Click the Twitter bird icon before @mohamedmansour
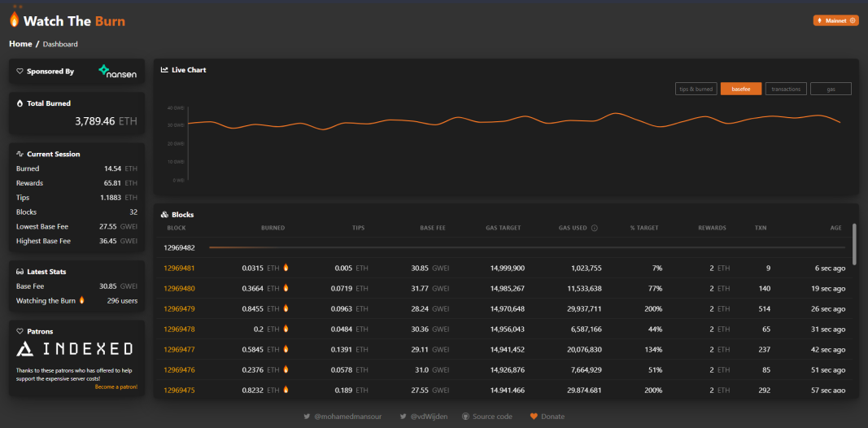This screenshot has height=428, width=868. 307,417
